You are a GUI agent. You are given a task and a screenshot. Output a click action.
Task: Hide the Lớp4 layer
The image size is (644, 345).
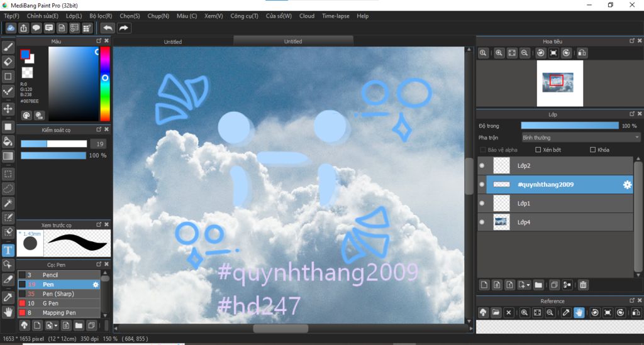coord(482,222)
